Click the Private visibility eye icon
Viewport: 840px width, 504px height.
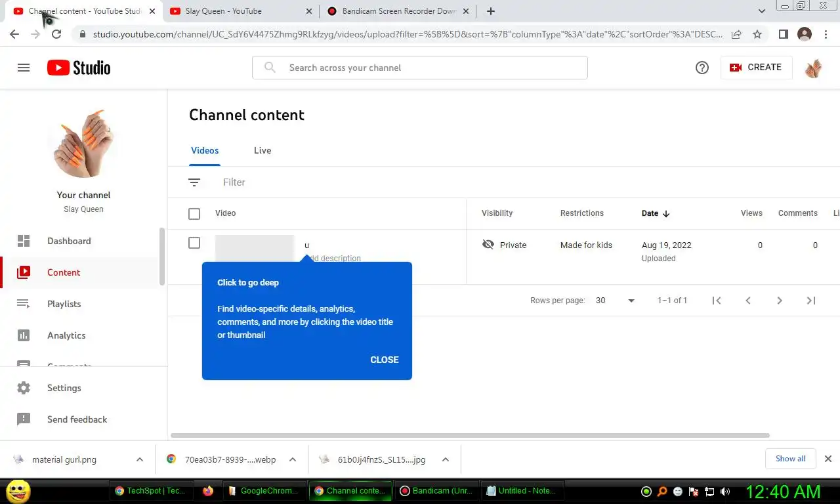488,245
